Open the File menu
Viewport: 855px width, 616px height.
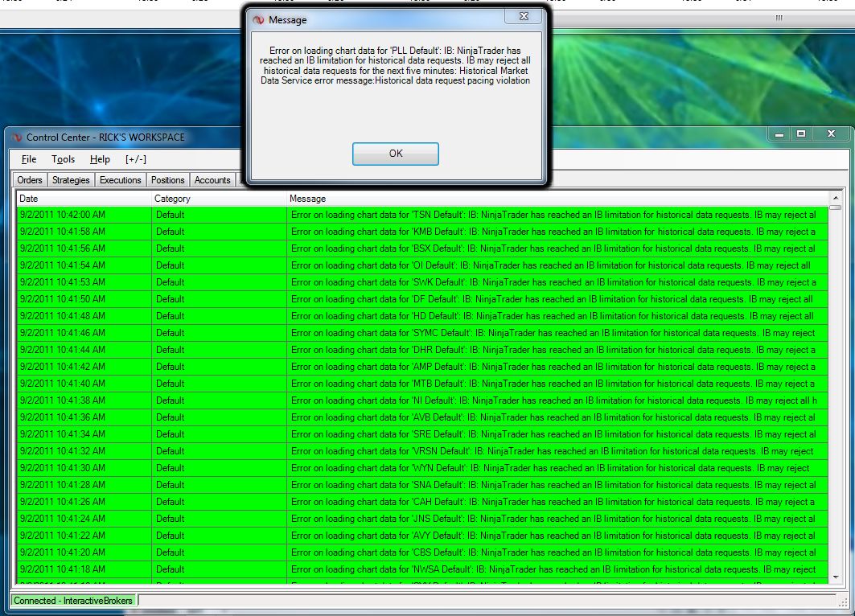[x=29, y=159]
